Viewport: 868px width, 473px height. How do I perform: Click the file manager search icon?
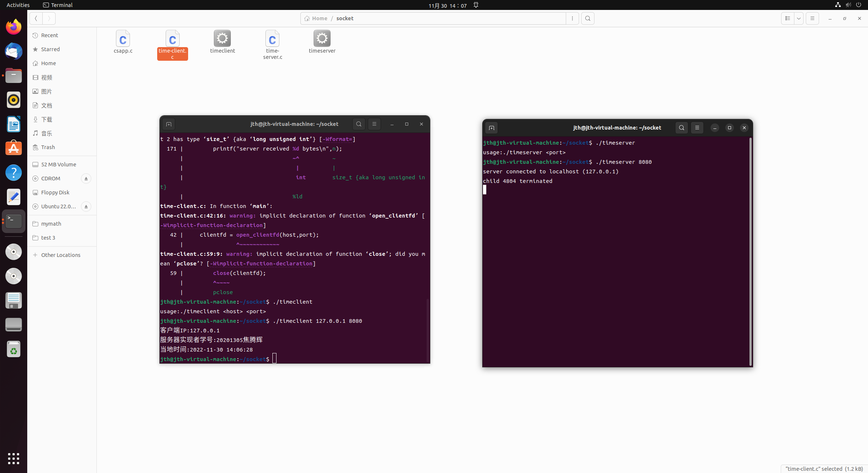coord(588,18)
